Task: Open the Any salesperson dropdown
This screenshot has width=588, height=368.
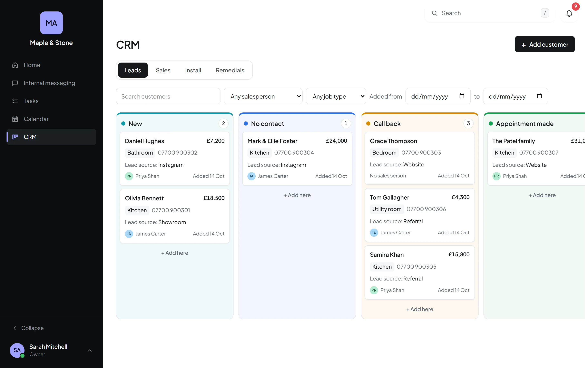Action: point(263,96)
